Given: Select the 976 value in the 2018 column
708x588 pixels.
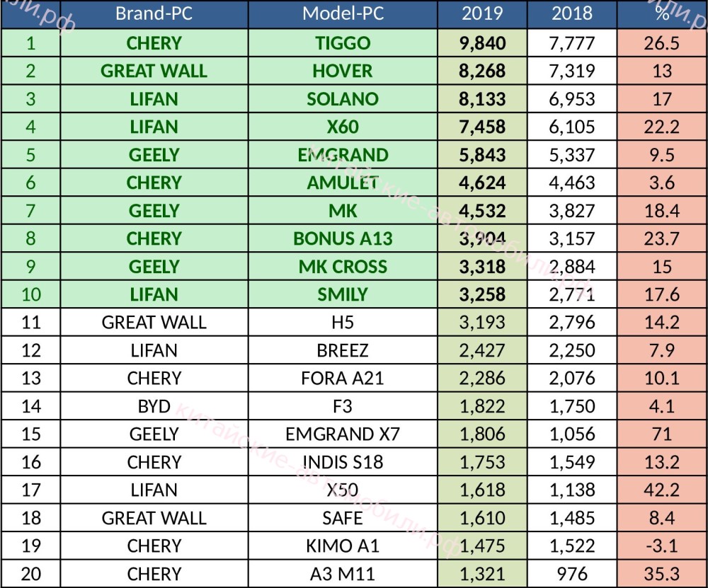Looking at the screenshot, I should [572, 574].
